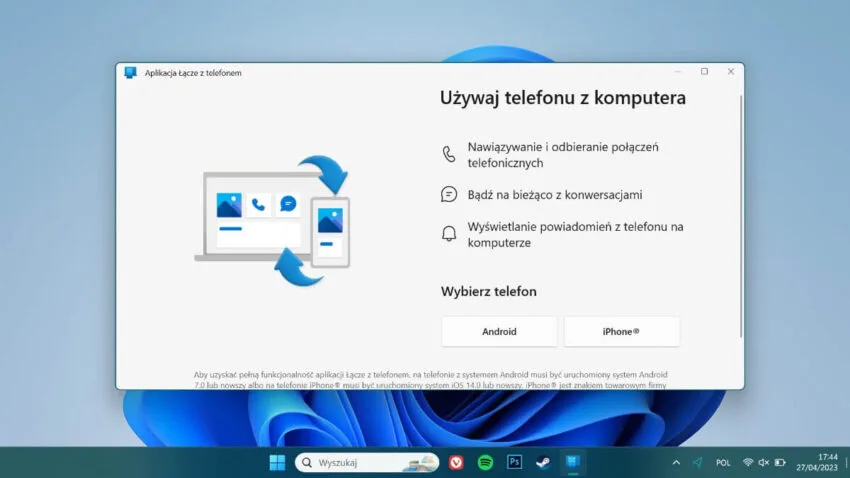Click the location arrow tray icon
The image size is (850, 478).
point(698,462)
